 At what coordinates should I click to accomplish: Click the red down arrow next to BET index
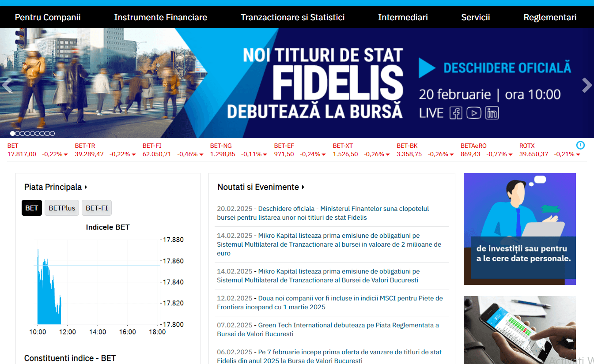point(66,154)
